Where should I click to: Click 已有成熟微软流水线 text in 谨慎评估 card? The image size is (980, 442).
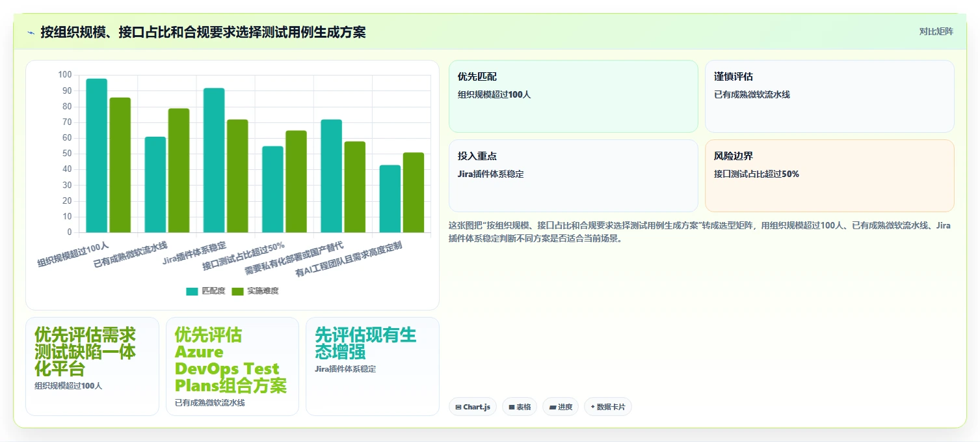click(x=752, y=94)
